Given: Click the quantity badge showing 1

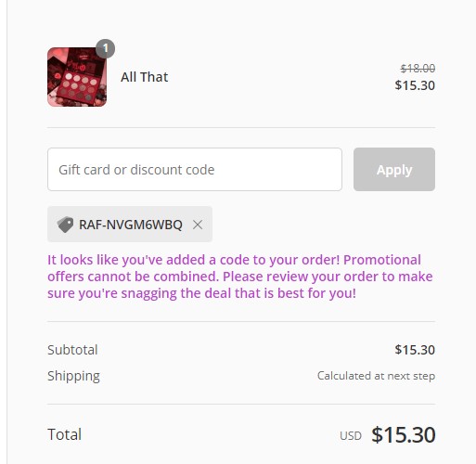Looking at the screenshot, I should click(x=105, y=48).
